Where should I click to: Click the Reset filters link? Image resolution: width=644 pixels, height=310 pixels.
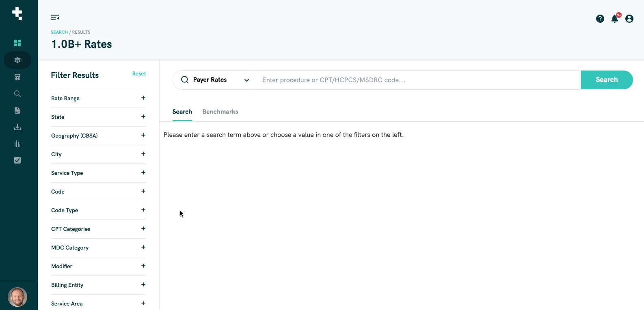pos(139,74)
